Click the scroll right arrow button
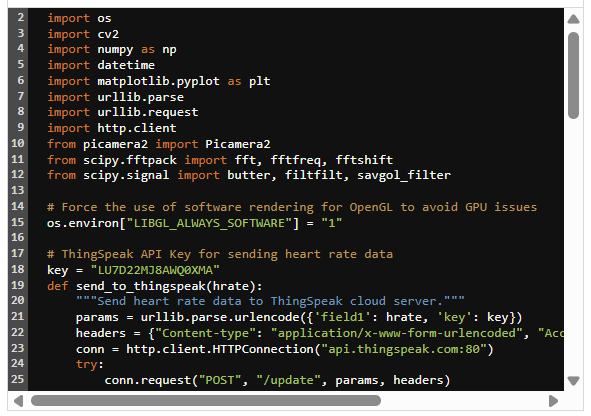The width and height of the screenshot is (591, 416). pos(553,401)
